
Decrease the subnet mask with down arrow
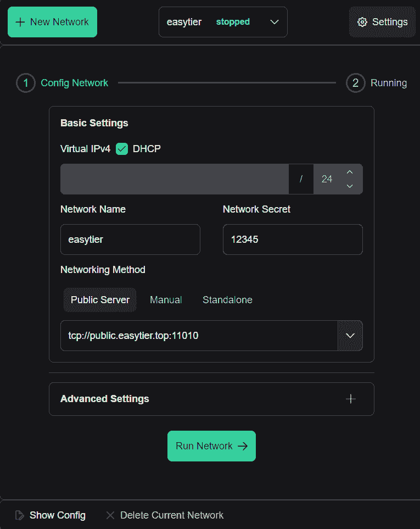(350, 186)
